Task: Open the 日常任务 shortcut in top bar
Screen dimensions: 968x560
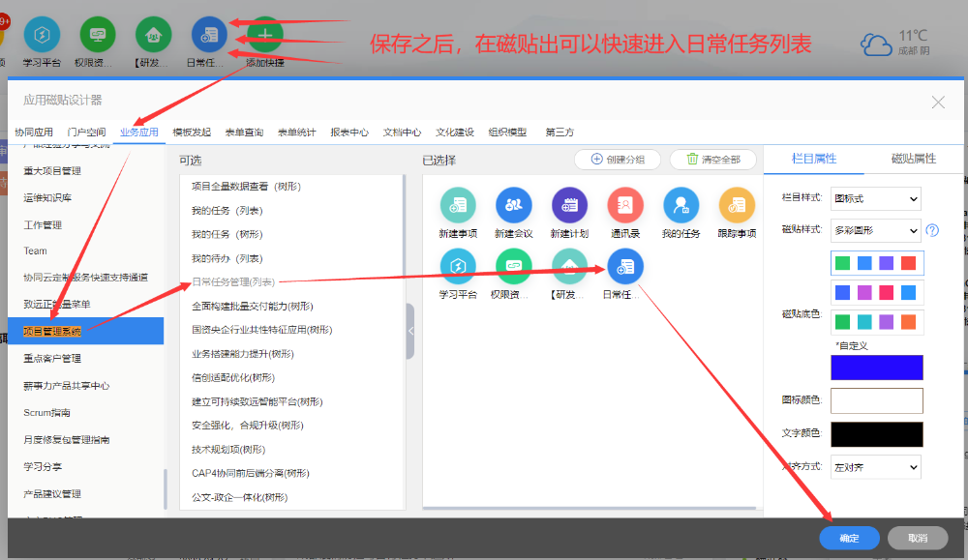Action: tap(209, 36)
